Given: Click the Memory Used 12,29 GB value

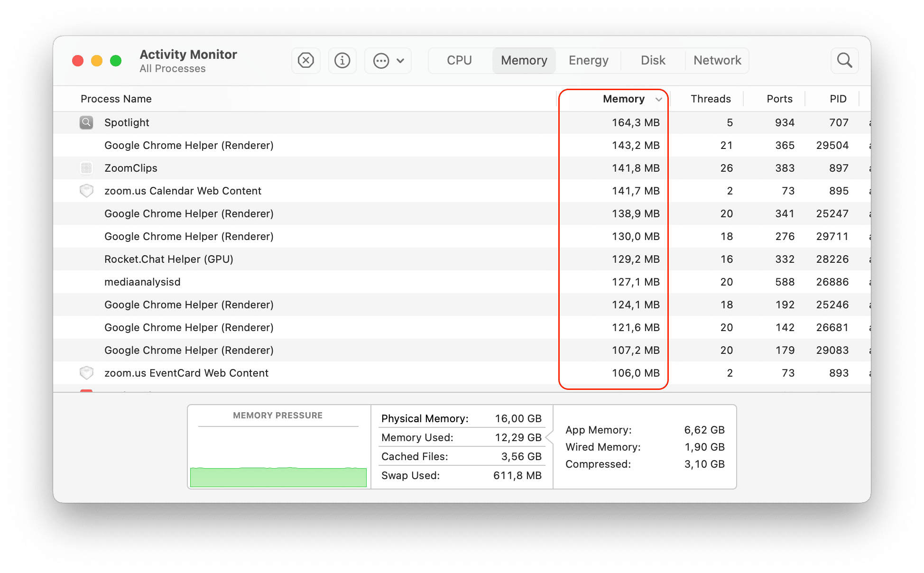Looking at the screenshot, I should [x=518, y=437].
